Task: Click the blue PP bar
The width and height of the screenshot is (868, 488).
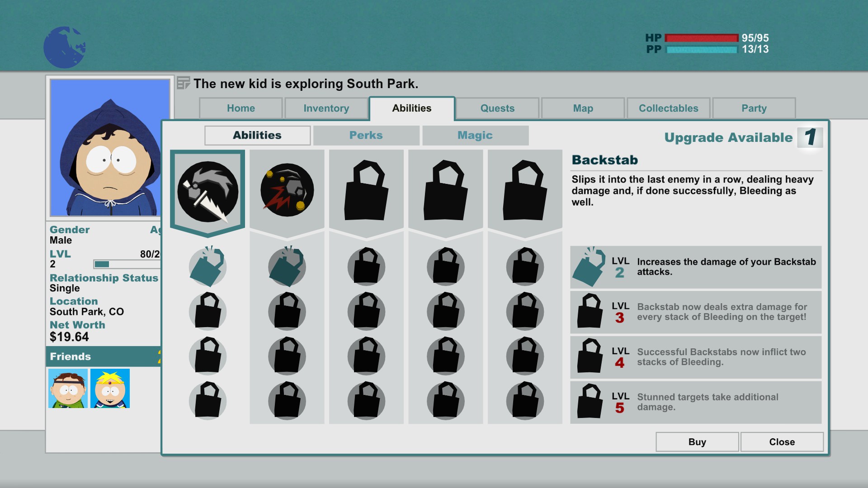Action: coord(701,49)
